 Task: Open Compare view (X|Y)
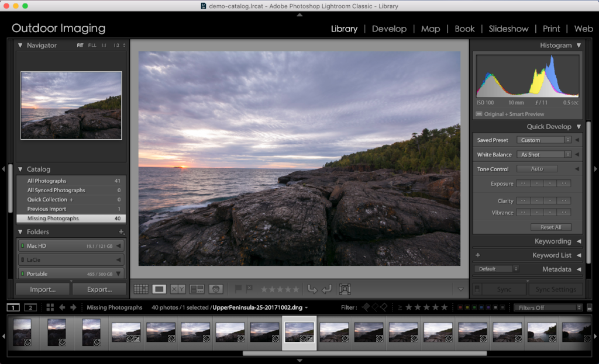pyautogui.click(x=178, y=289)
